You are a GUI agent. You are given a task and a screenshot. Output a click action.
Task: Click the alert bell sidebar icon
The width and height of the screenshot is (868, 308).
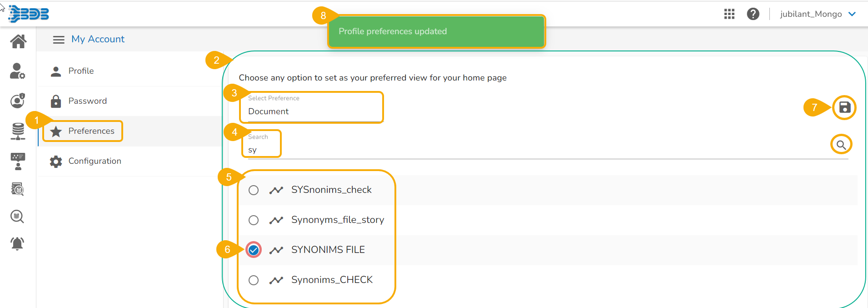click(x=17, y=243)
